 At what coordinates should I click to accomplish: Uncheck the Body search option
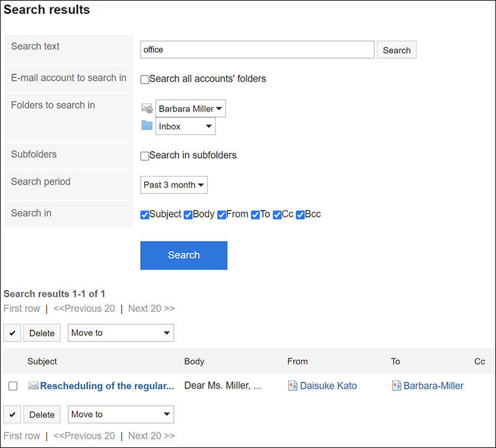188,215
